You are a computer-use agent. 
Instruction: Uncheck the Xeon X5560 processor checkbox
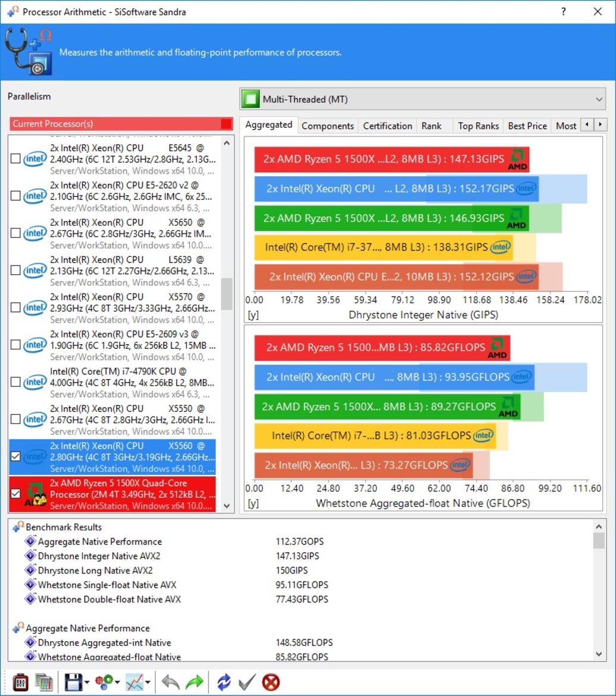pos(15,456)
